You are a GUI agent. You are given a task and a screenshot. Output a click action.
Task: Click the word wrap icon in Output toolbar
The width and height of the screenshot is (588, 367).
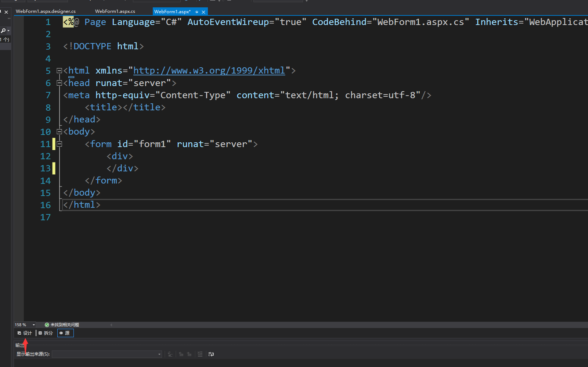coord(211,354)
